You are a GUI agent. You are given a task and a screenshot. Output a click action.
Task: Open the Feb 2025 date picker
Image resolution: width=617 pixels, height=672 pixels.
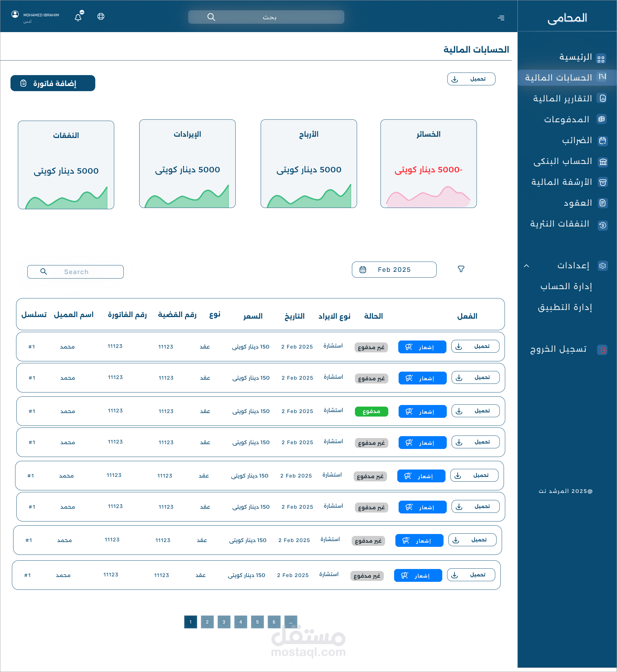coord(394,269)
